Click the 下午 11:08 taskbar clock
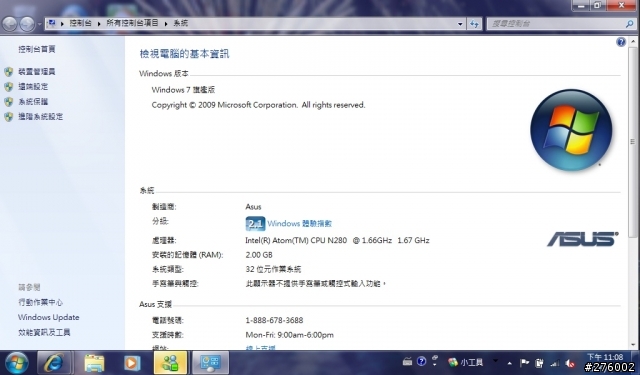 [605, 357]
